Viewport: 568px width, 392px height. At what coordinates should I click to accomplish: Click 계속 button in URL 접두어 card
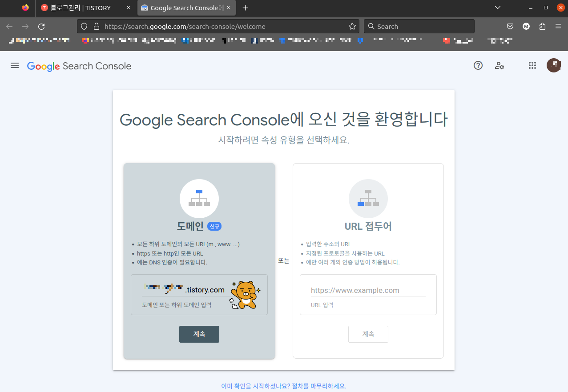pos(368,334)
